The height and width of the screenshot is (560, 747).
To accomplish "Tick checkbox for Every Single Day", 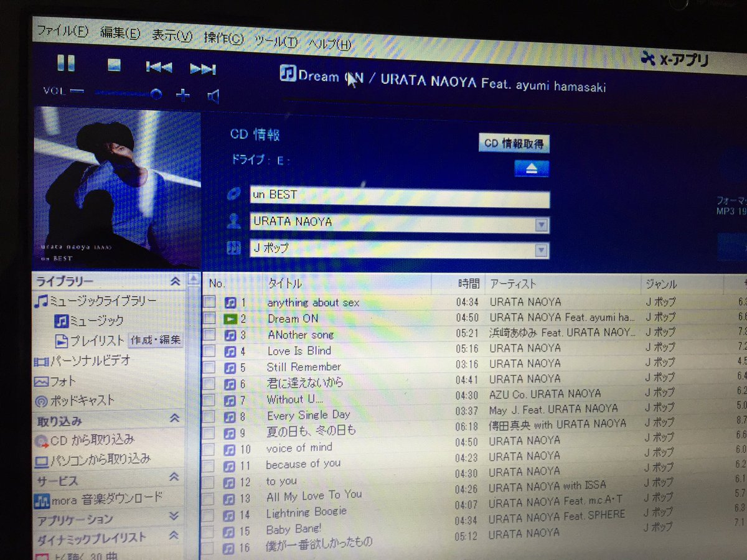I will pyautogui.click(x=209, y=416).
